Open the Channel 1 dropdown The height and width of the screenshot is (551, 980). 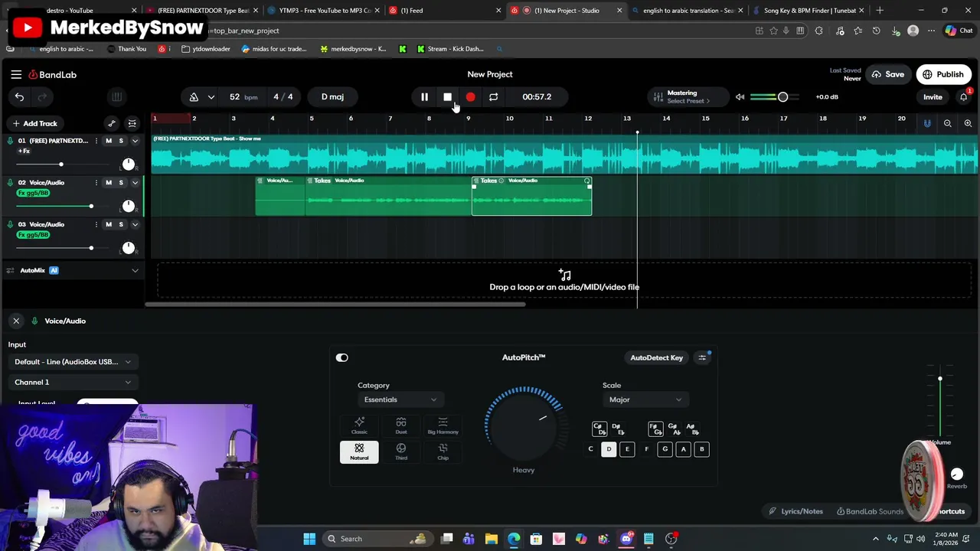click(x=73, y=382)
